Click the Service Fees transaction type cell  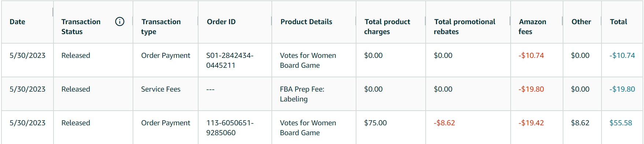tap(161, 89)
